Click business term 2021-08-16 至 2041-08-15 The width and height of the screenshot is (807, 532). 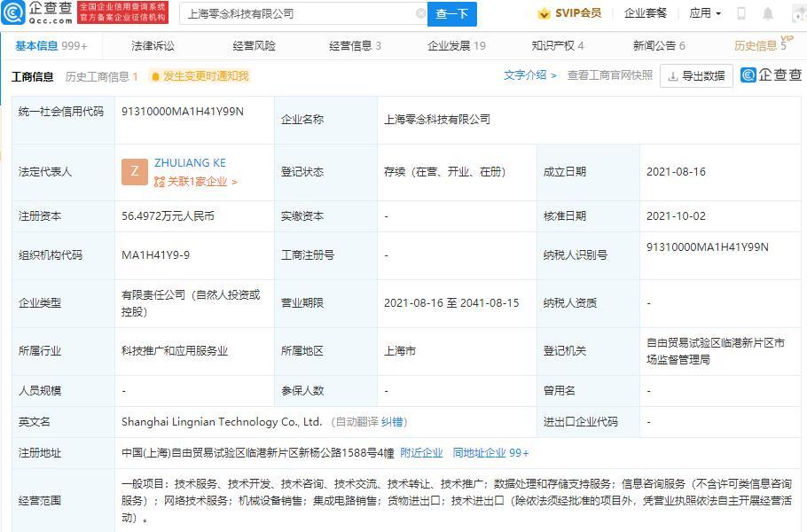451,303
